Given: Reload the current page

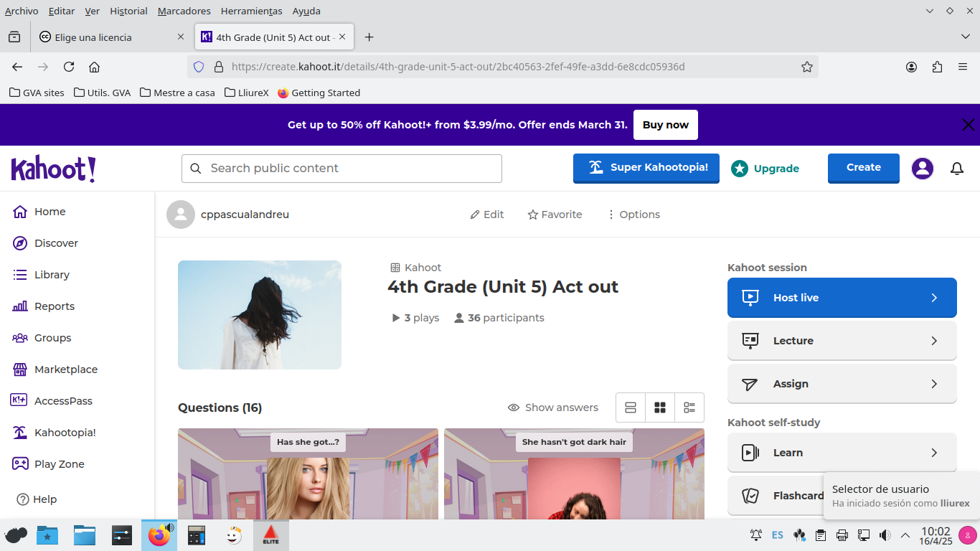Looking at the screenshot, I should tap(69, 67).
